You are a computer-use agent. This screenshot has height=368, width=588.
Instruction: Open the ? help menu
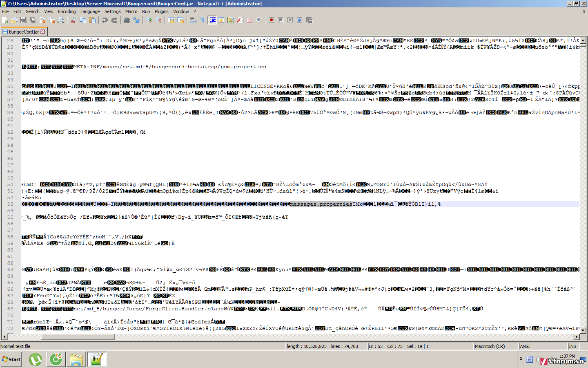tap(195, 11)
